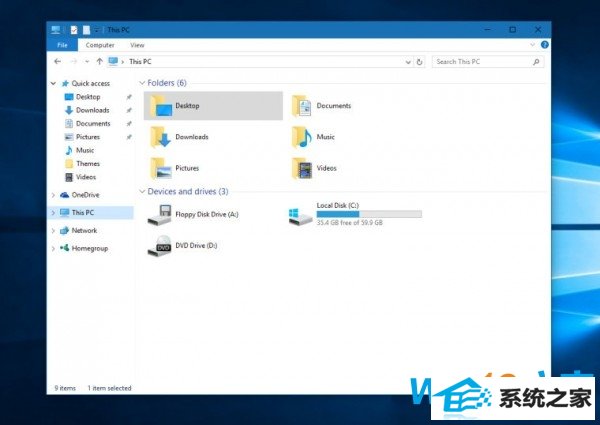600x425 pixels.
Task: Collapse the Folders (6) group
Action: coord(142,82)
